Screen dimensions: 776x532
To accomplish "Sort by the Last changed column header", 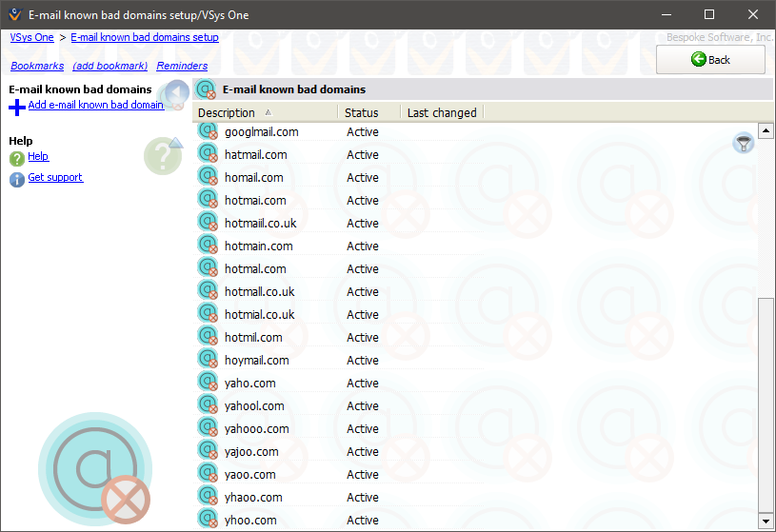I will point(441,112).
